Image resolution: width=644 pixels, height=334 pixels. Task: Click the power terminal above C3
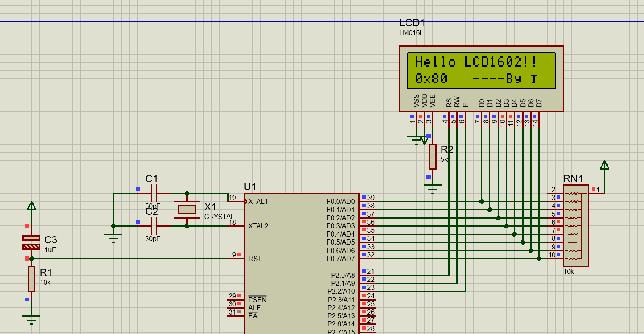click(x=31, y=206)
